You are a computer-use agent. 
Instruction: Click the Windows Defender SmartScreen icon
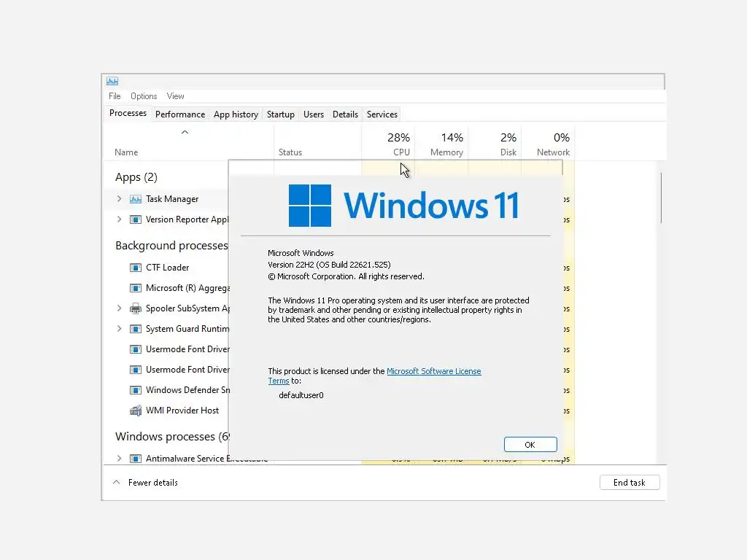(136, 390)
